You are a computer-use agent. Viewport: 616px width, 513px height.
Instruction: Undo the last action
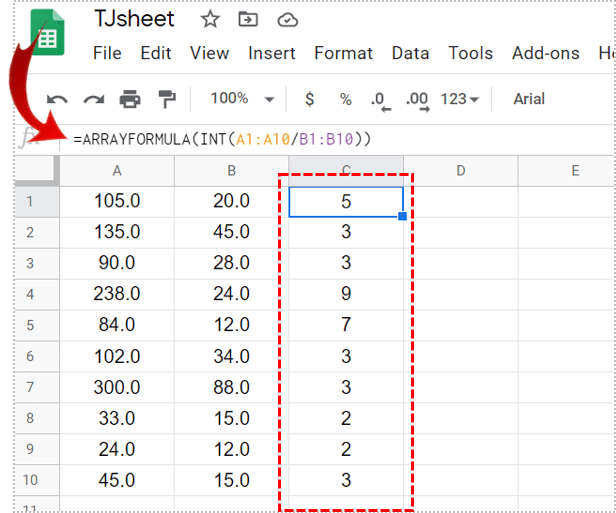point(57,99)
